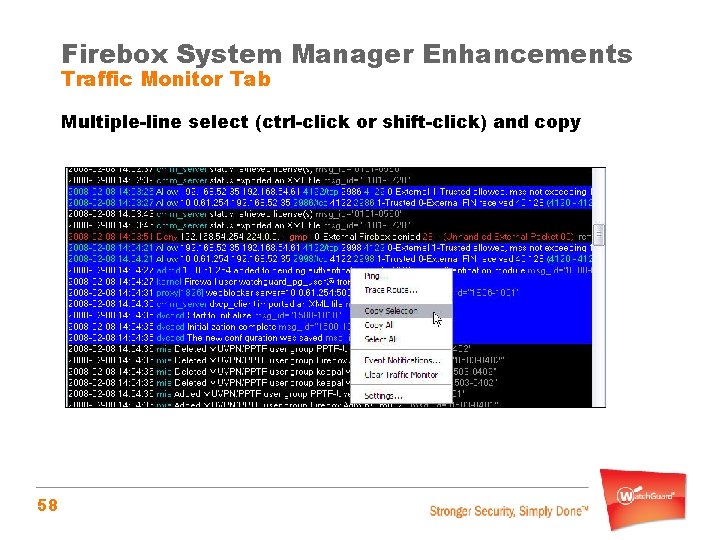Click the slide number 58
The height and width of the screenshot is (540, 720).
[x=48, y=506]
